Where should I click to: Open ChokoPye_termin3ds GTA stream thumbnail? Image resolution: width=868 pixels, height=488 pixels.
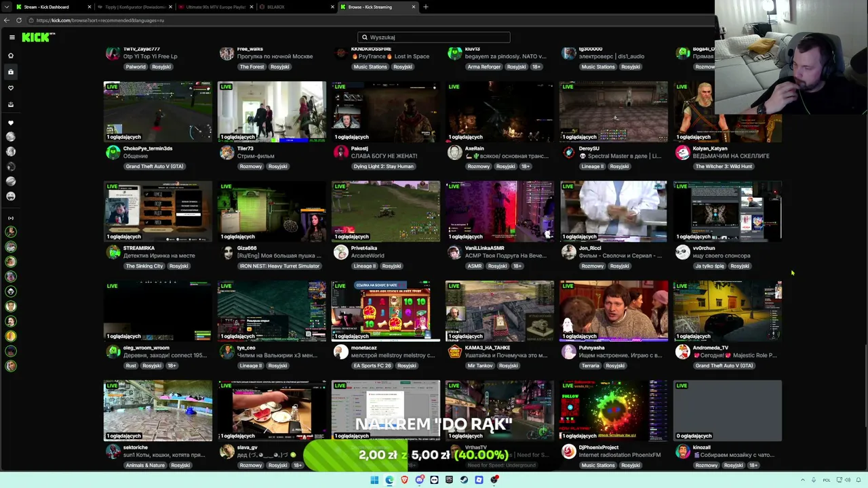tap(158, 111)
